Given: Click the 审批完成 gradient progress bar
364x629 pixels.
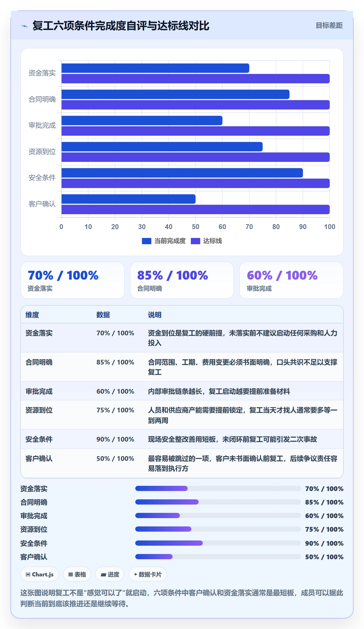Looking at the screenshot, I should 158,515.
